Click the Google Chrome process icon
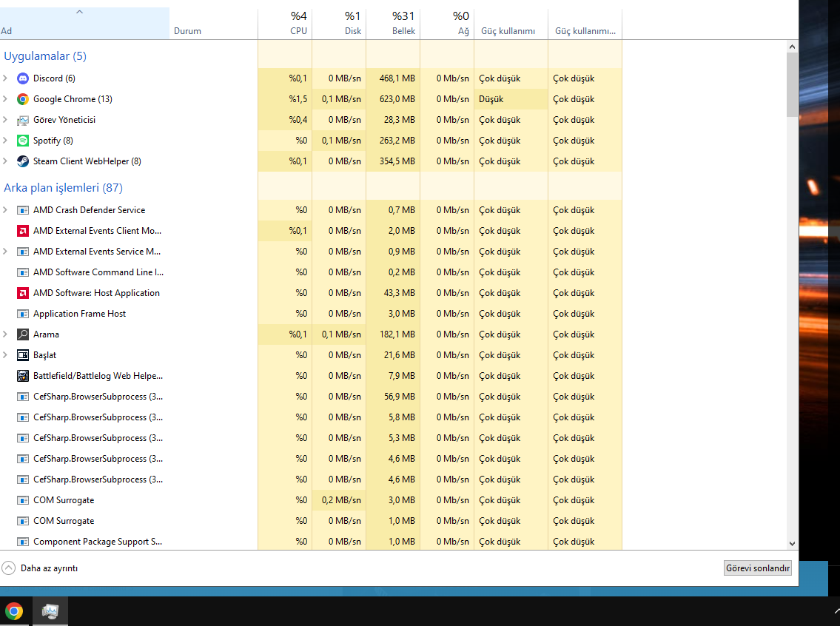 tap(22, 99)
